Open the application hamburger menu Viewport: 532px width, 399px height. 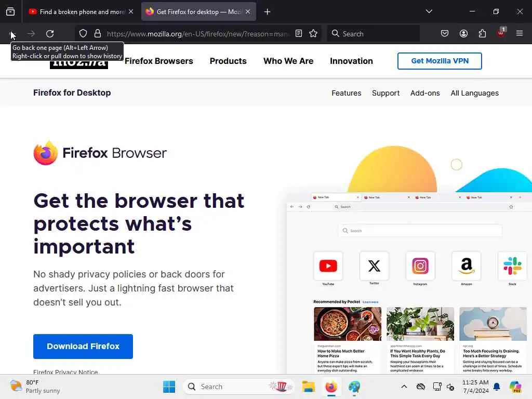[x=520, y=34]
